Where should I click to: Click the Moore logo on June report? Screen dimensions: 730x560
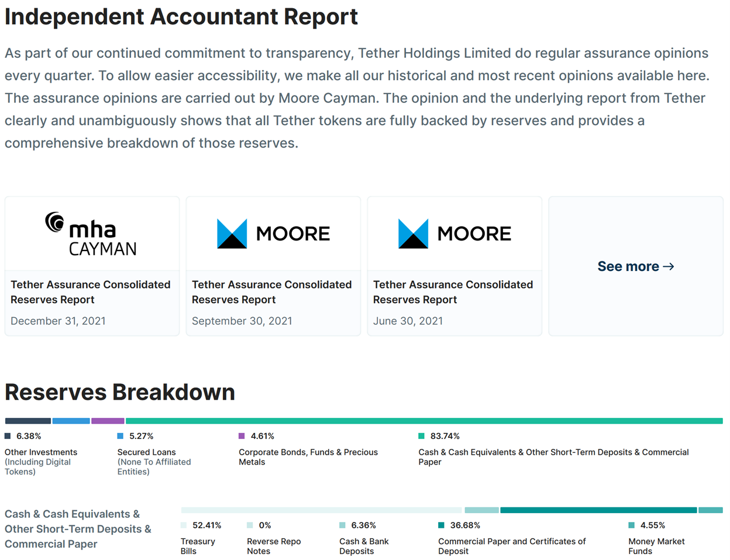pos(454,234)
